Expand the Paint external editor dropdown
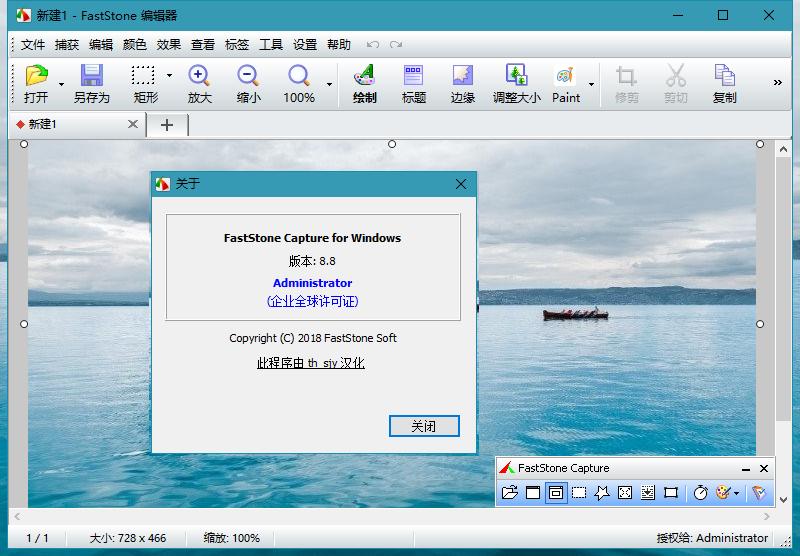 coord(591,84)
